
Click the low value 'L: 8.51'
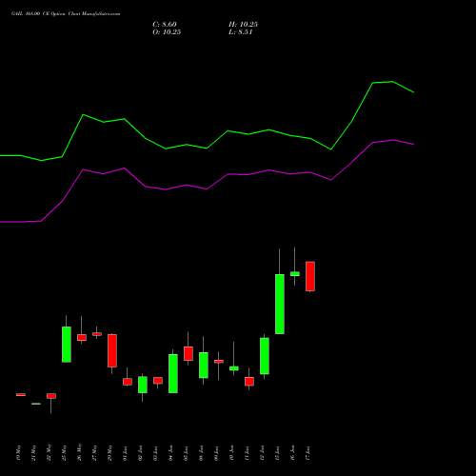coord(241,32)
